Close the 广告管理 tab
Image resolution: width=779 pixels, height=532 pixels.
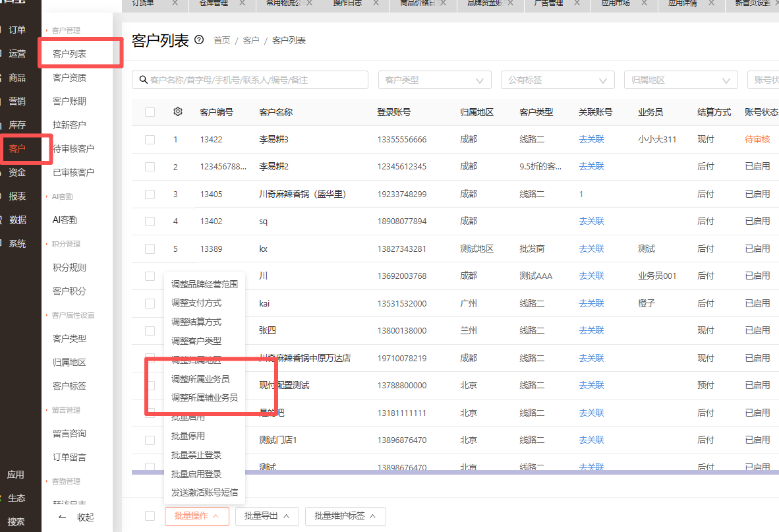click(x=577, y=3)
